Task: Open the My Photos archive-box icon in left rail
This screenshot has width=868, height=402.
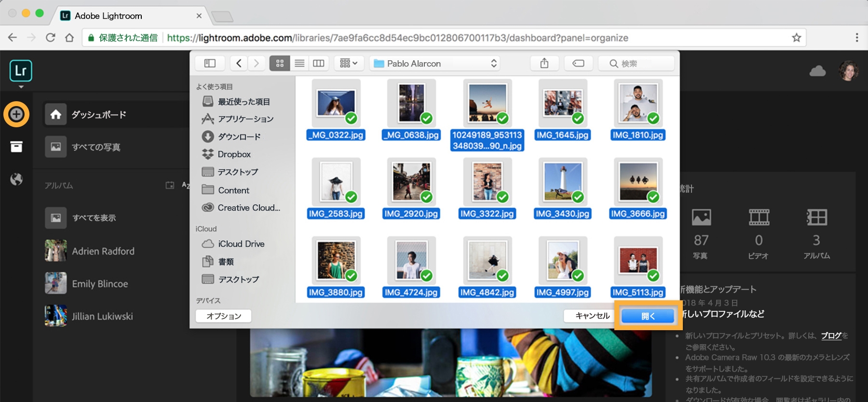Action: [16, 147]
